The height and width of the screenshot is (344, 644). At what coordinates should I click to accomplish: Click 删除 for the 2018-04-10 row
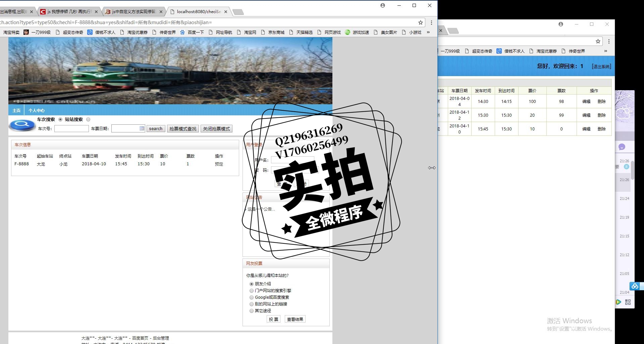point(602,129)
